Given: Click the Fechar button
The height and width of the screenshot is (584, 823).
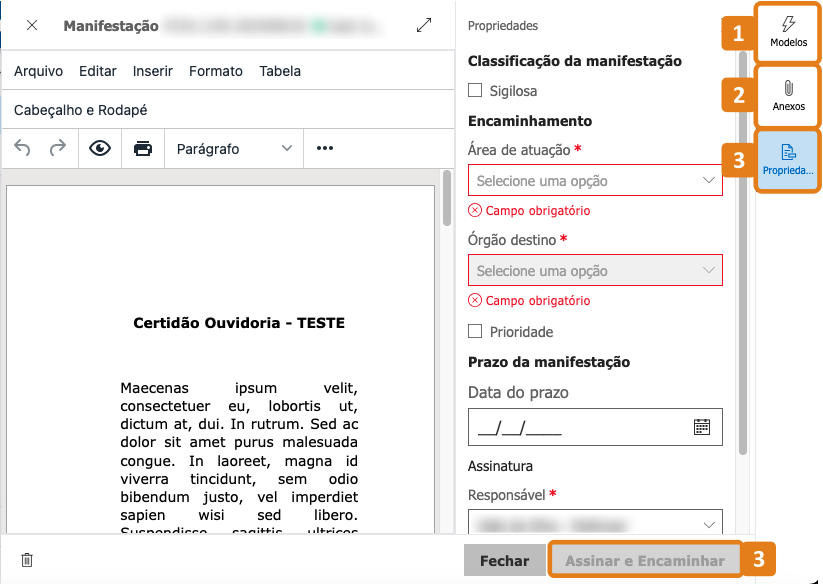Looking at the screenshot, I should 504,560.
